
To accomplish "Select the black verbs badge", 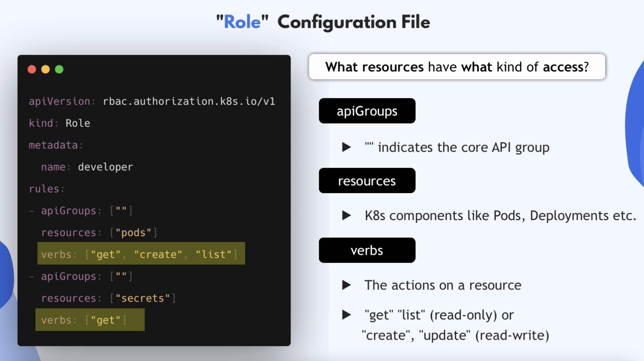I will pos(366,250).
